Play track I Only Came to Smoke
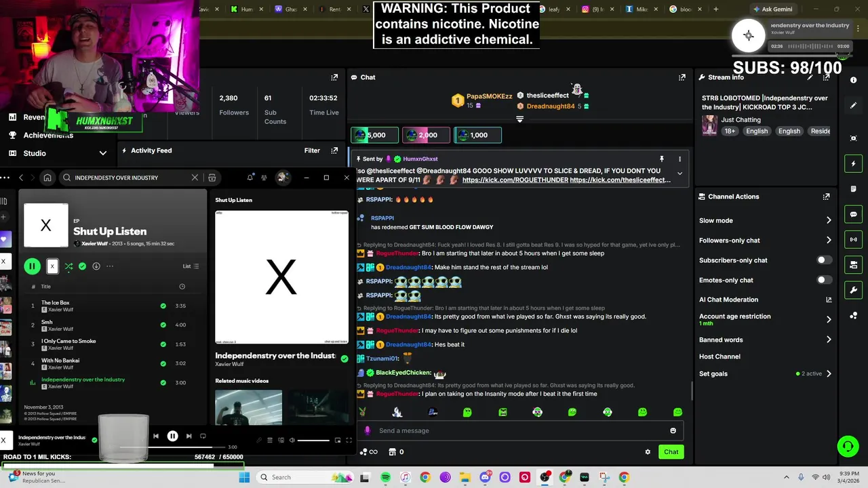This screenshot has width=868, height=488. 68,341
